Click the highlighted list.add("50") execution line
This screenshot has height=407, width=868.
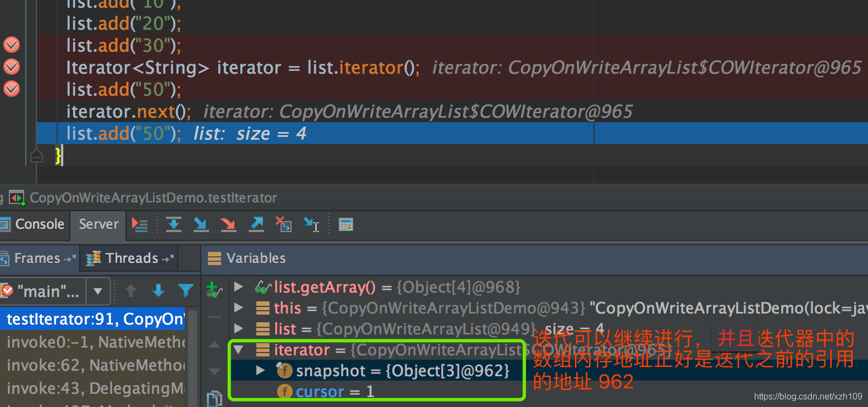click(452, 133)
